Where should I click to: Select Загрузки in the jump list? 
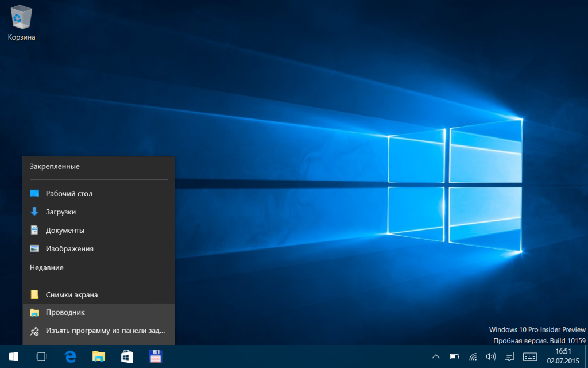(61, 212)
